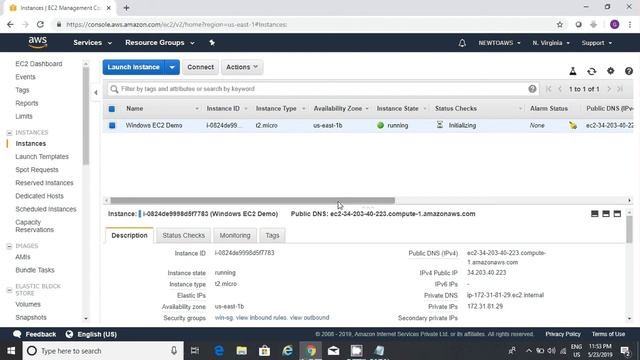Open Volumes in sidebar
The height and width of the screenshot is (360, 640).
(28, 304)
